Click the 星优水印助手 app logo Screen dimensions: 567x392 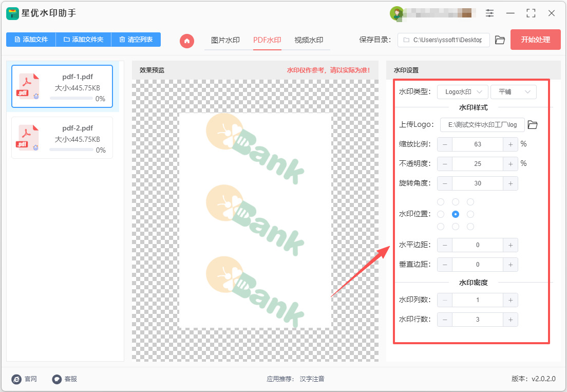[x=12, y=13]
